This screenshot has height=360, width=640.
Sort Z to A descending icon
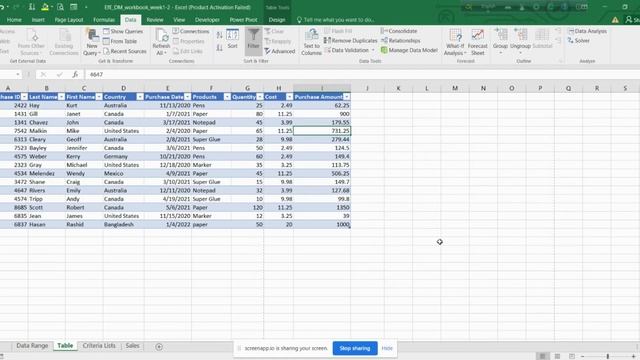pyautogui.click(x=220, y=48)
